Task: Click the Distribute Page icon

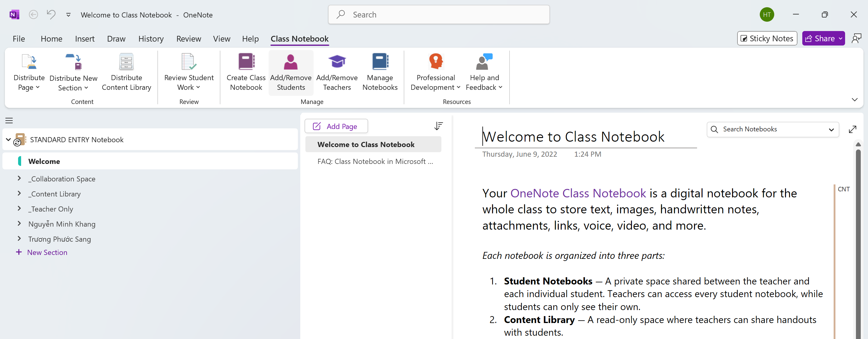Action: click(x=29, y=62)
